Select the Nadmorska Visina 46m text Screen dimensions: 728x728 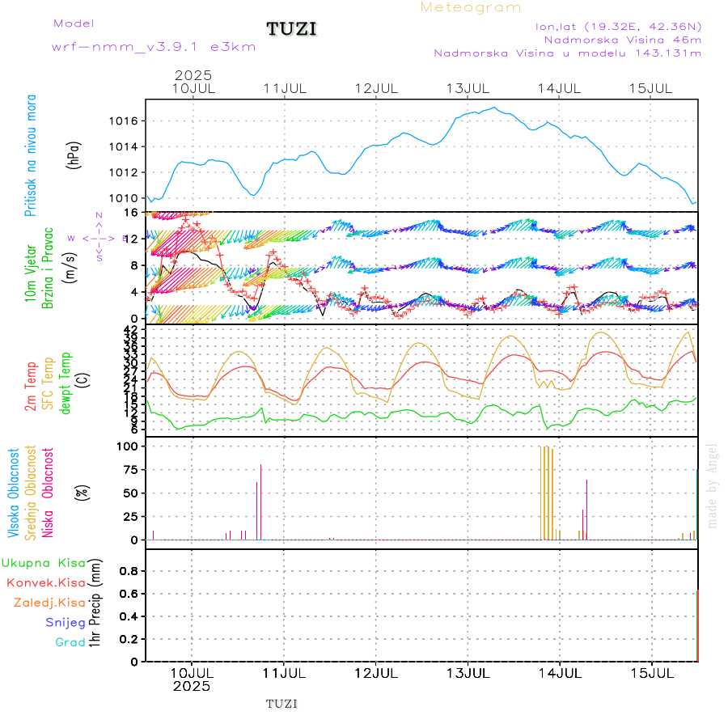click(622, 39)
